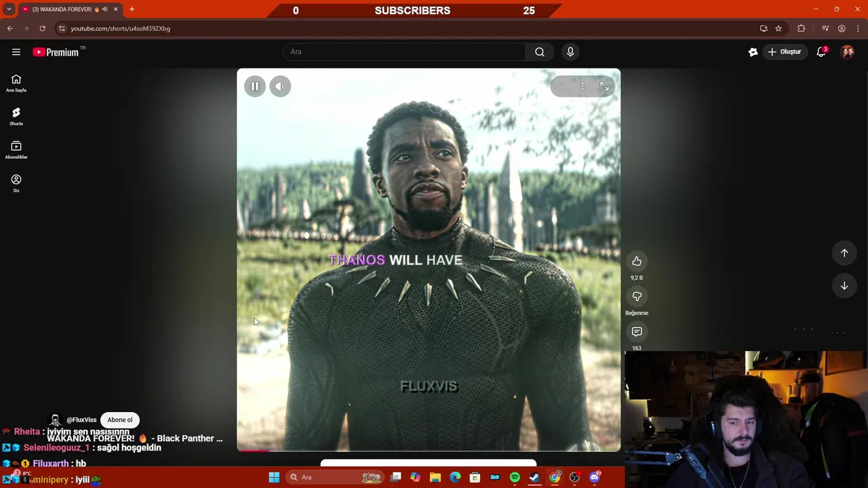Go back in the browser
The image size is (868, 488).
pyautogui.click(x=9, y=28)
